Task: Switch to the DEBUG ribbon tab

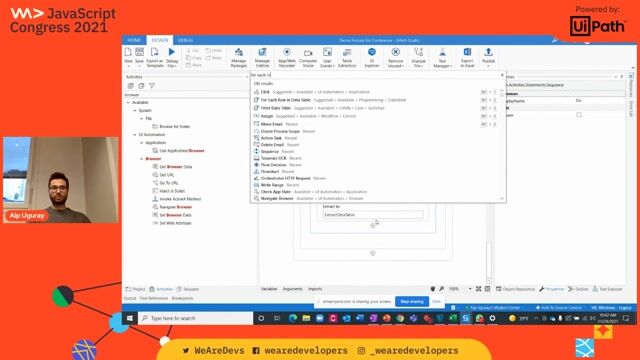Action: [x=185, y=40]
